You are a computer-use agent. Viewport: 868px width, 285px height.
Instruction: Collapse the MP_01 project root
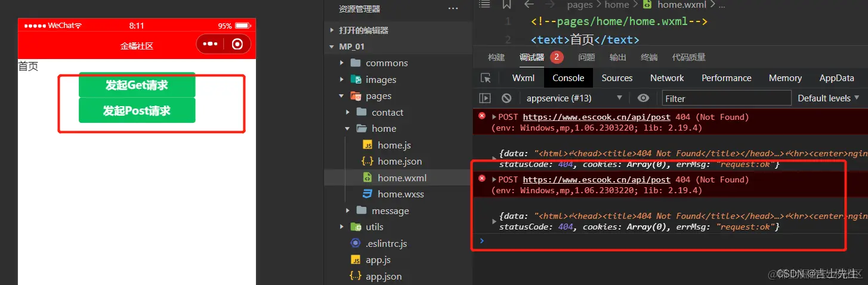tap(332, 47)
